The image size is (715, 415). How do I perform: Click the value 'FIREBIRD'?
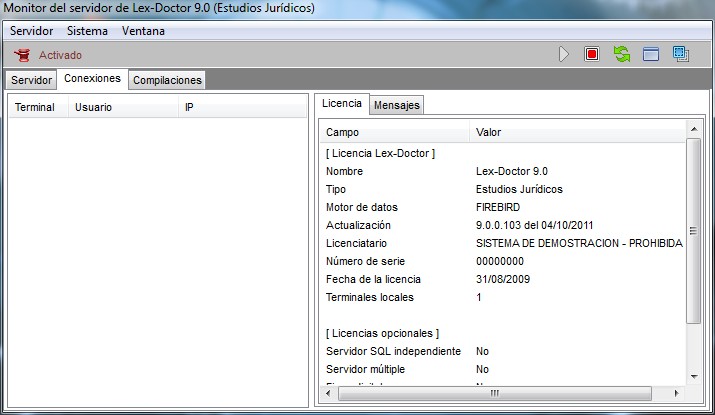498,208
